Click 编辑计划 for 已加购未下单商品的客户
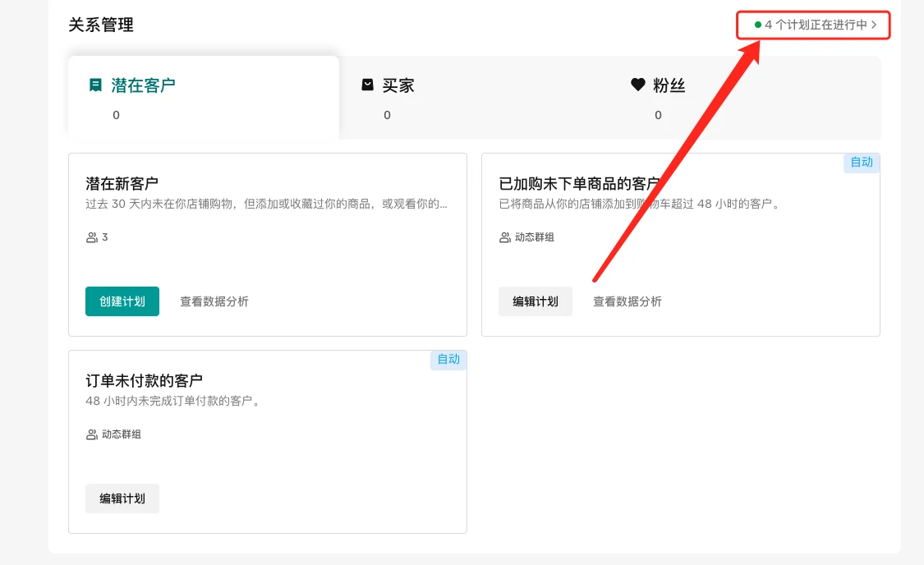Image resolution: width=924 pixels, height=565 pixels. click(x=535, y=301)
